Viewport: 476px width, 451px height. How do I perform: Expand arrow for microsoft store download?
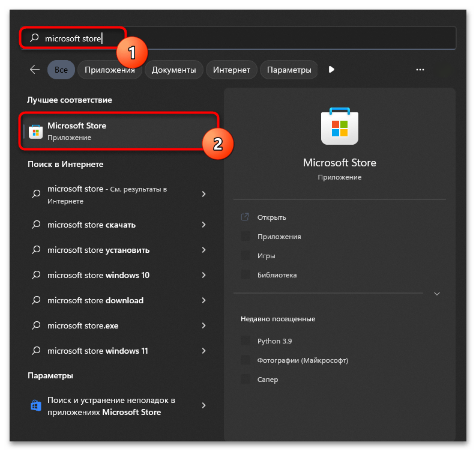click(203, 300)
